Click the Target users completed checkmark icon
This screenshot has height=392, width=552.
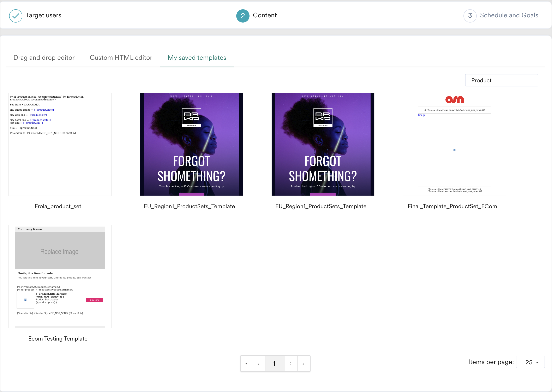click(16, 16)
